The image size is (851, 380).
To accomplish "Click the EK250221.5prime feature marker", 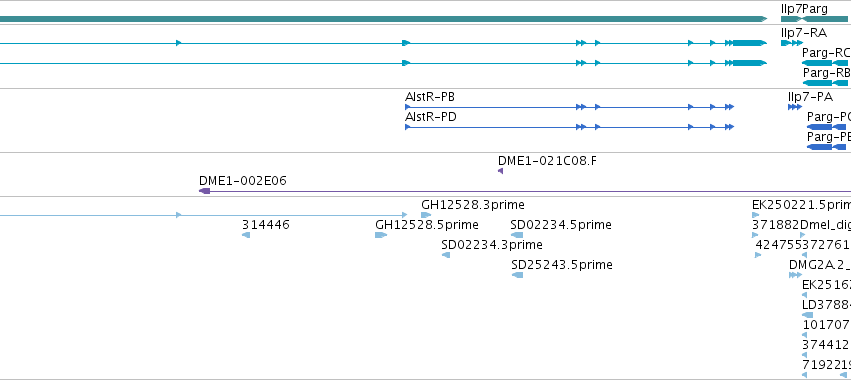I will point(755,215).
